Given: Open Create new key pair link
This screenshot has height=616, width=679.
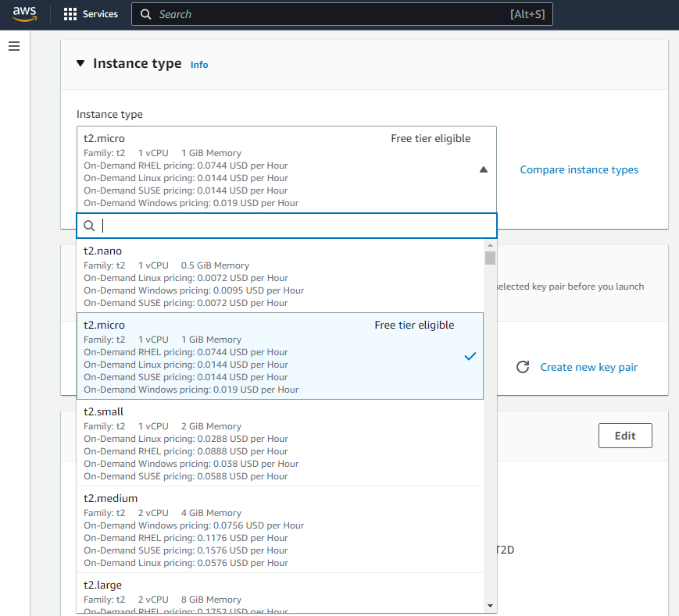Looking at the screenshot, I should point(588,367).
